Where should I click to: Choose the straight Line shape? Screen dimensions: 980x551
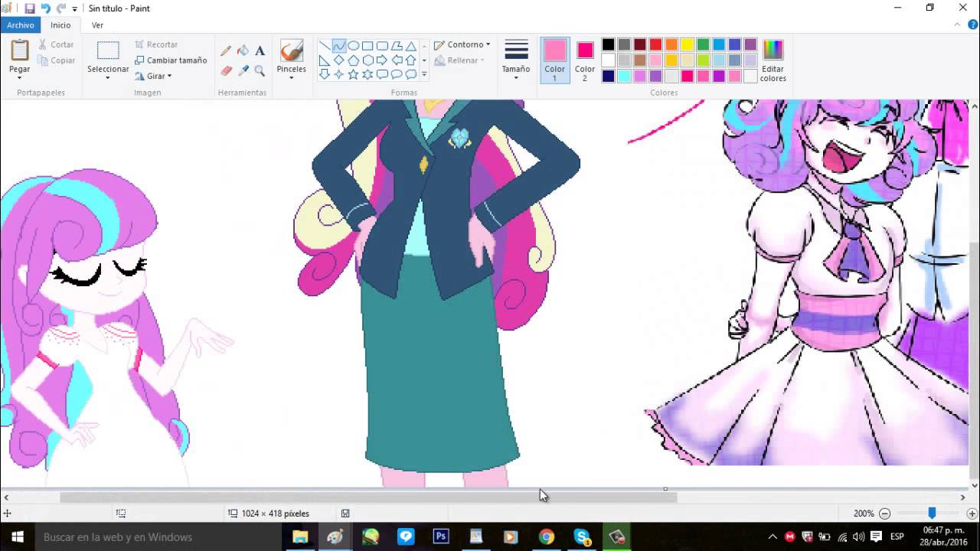click(x=325, y=46)
